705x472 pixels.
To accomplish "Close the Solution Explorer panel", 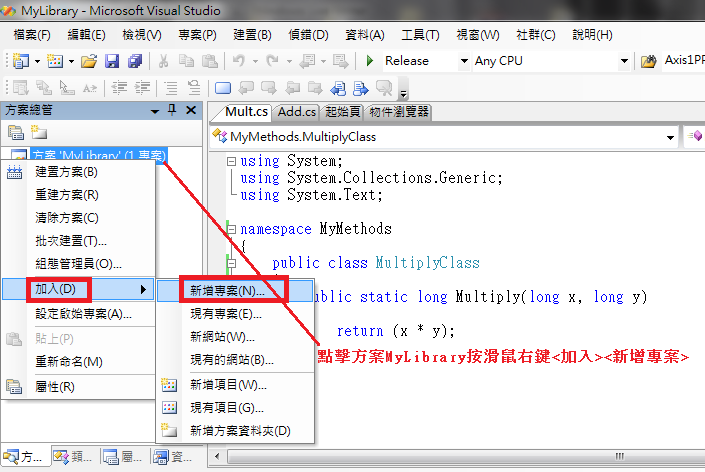I will click(191, 110).
